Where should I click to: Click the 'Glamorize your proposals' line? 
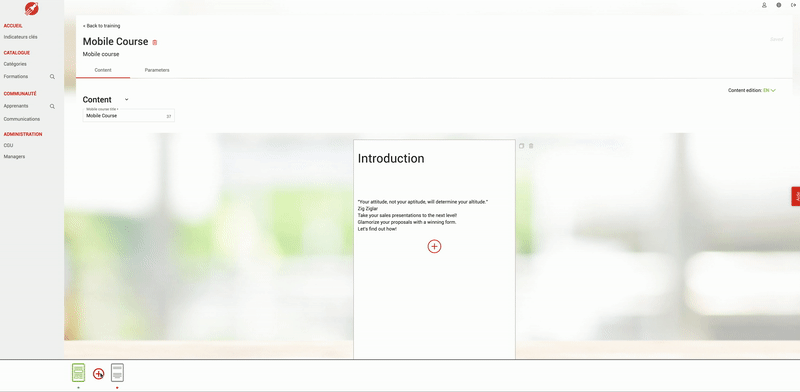tap(407, 223)
